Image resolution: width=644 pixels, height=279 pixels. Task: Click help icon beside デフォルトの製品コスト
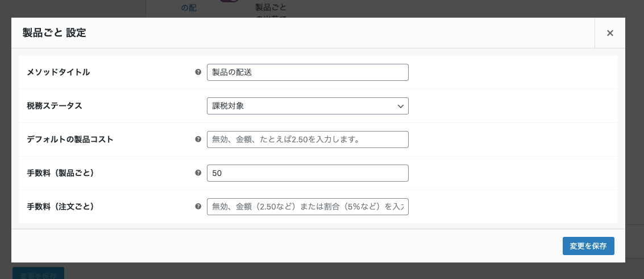(x=198, y=139)
